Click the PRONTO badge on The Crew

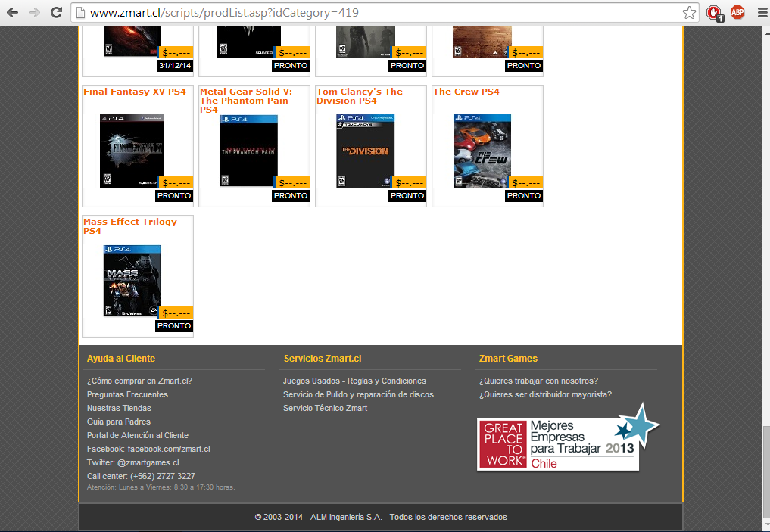coord(524,196)
